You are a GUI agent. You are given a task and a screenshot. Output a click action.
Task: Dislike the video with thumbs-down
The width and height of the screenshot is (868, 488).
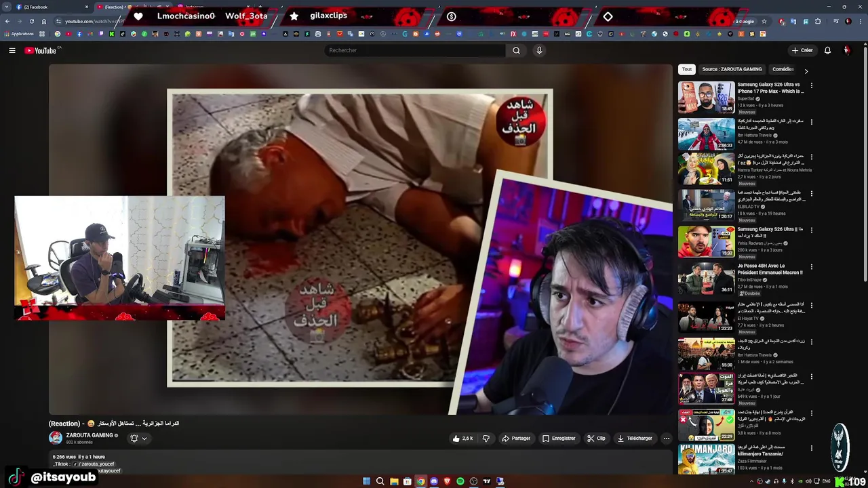486,439
